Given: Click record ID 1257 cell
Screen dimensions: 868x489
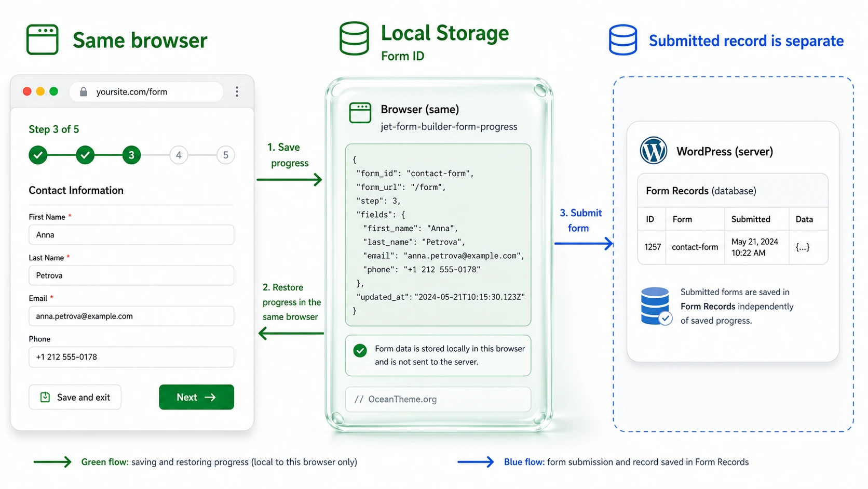Looking at the screenshot, I should point(653,247).
